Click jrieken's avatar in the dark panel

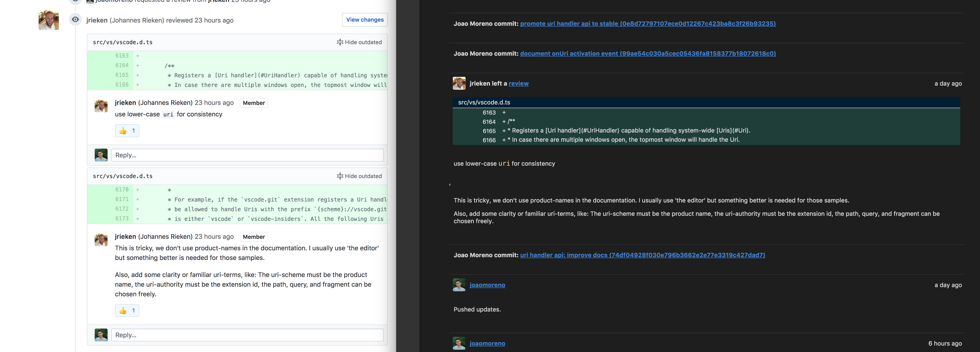[459, 84]
